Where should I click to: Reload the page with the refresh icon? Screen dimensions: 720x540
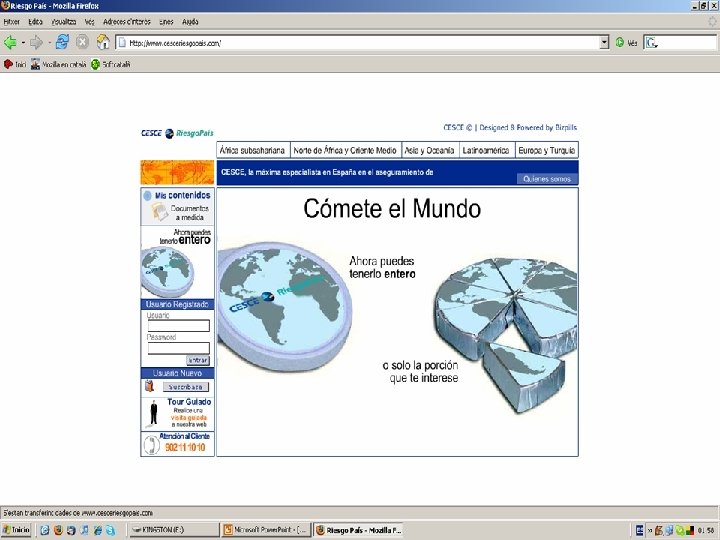(62, 42)
